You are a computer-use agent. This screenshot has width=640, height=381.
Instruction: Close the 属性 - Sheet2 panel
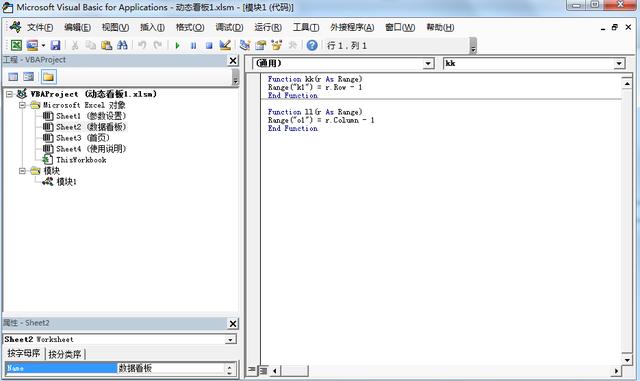pos(233,324)
